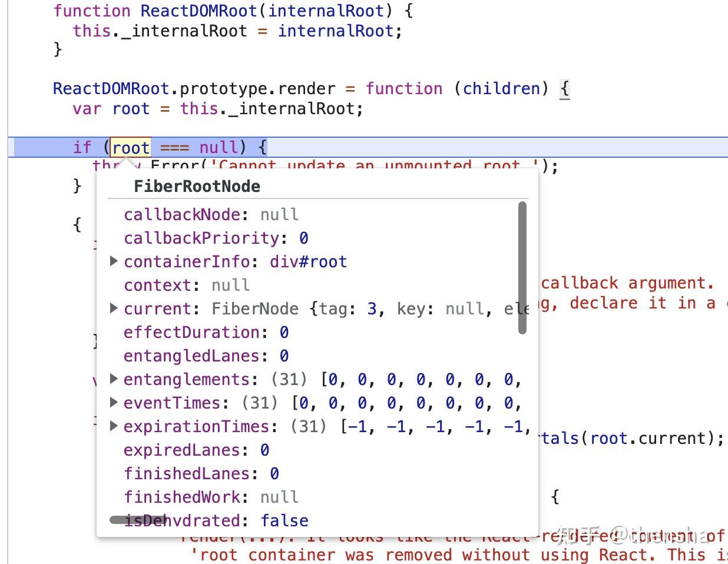Expand the expirationTimes array
728x564 pixels.
click(114, 426)
